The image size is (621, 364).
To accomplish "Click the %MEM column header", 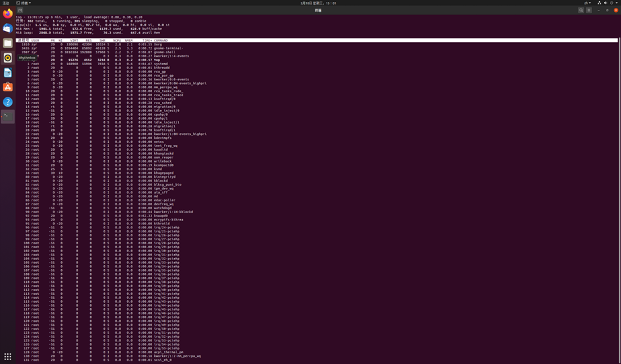I will click(x=128, y=40).
